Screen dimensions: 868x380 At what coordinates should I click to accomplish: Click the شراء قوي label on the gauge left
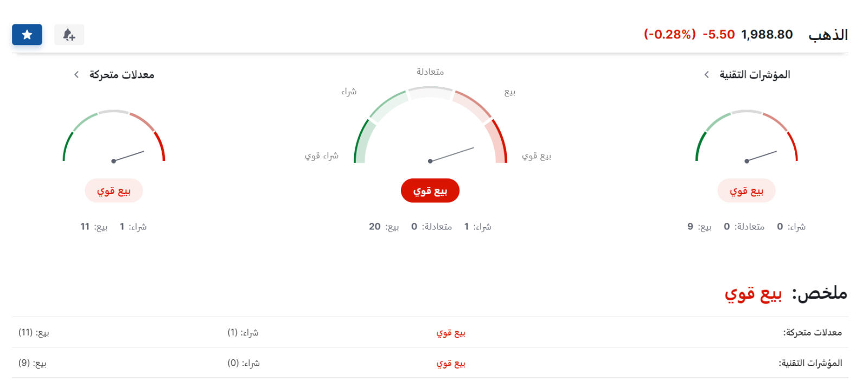(322, 156)
